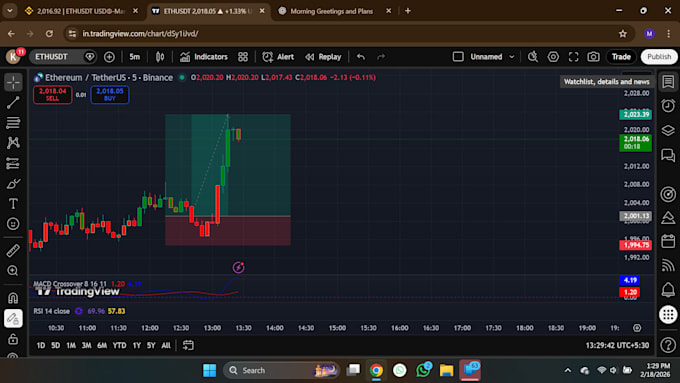The image size is (680, 383).
Task: Set date range to 5D
Action: pyautogui.click(x=56, y=345)
